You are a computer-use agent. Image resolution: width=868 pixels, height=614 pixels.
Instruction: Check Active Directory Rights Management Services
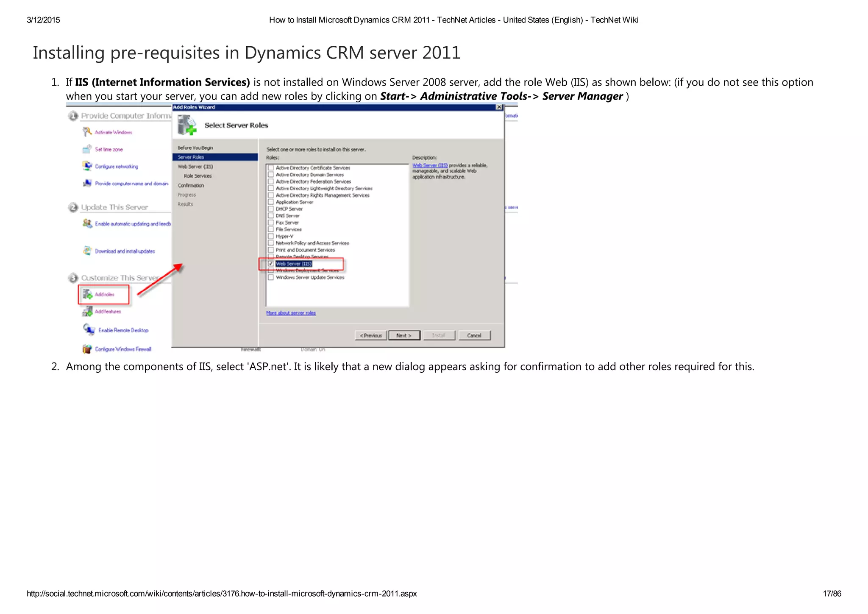[x=271, y=195]
